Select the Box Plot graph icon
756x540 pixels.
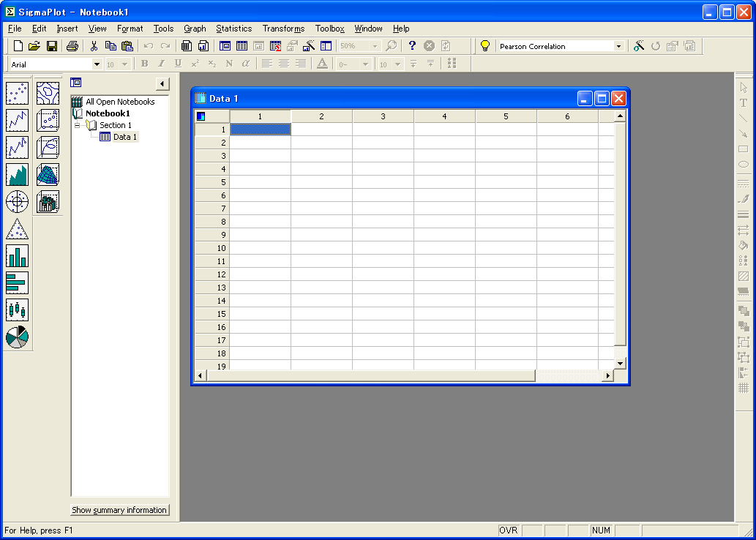[18, 310]
